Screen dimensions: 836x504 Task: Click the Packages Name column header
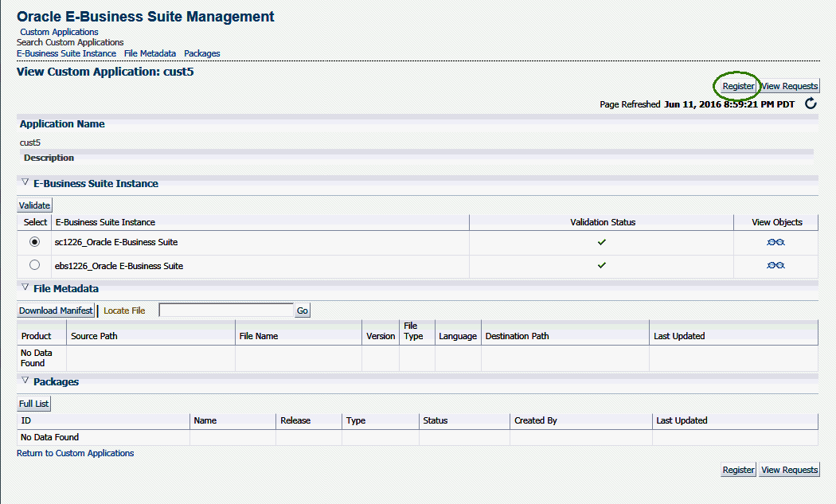tap(205, 420)
